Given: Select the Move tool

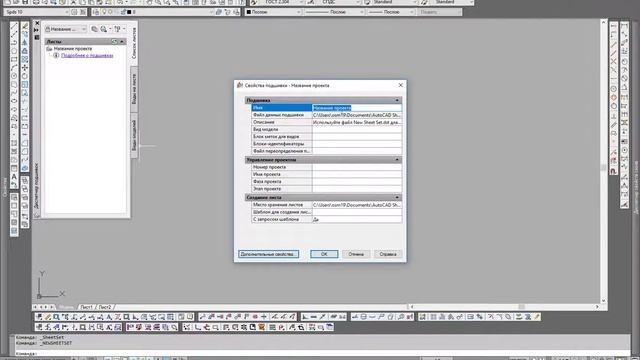Looking at the screenshot, I should click(x=25, y=68).
